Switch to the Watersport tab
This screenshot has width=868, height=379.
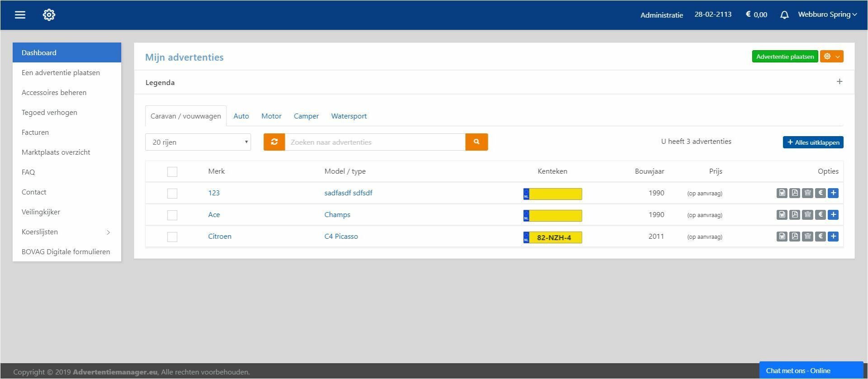click(349, 116)
